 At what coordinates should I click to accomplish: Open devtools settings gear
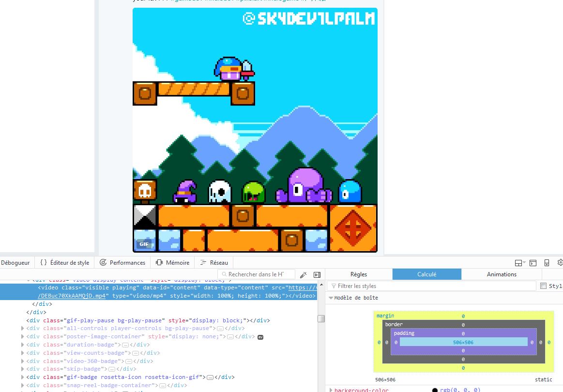coord(560,262)
